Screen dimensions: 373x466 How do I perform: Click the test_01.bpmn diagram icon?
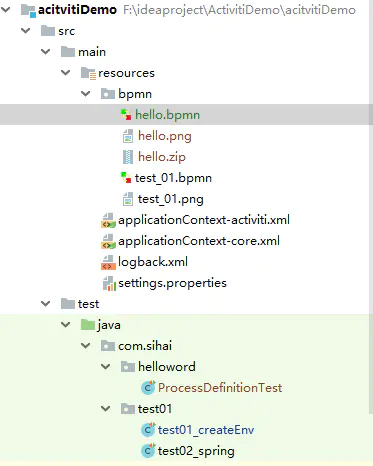(x=126, y=178)
